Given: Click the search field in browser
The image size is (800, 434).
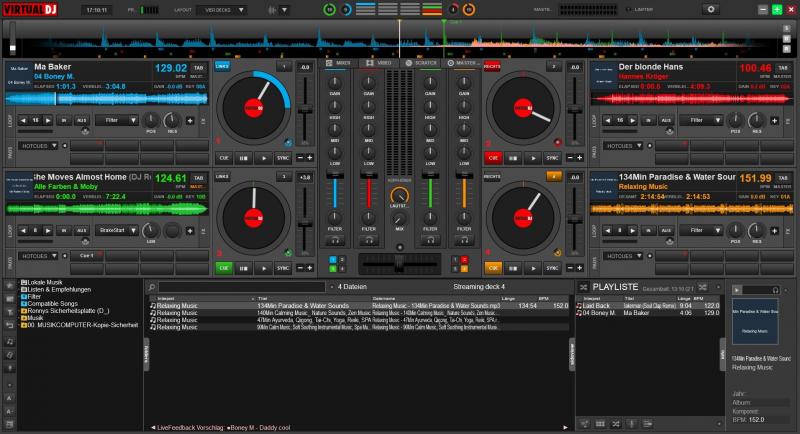Looking at the screenshot, I should (x=241, y=287).
